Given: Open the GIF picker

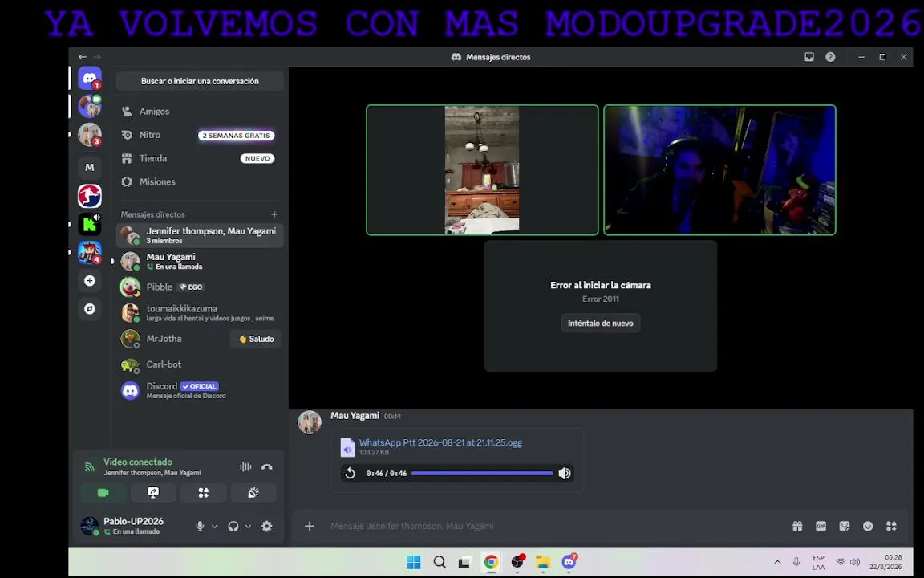Looking at the screenshot, I should (x=821, y=526).
